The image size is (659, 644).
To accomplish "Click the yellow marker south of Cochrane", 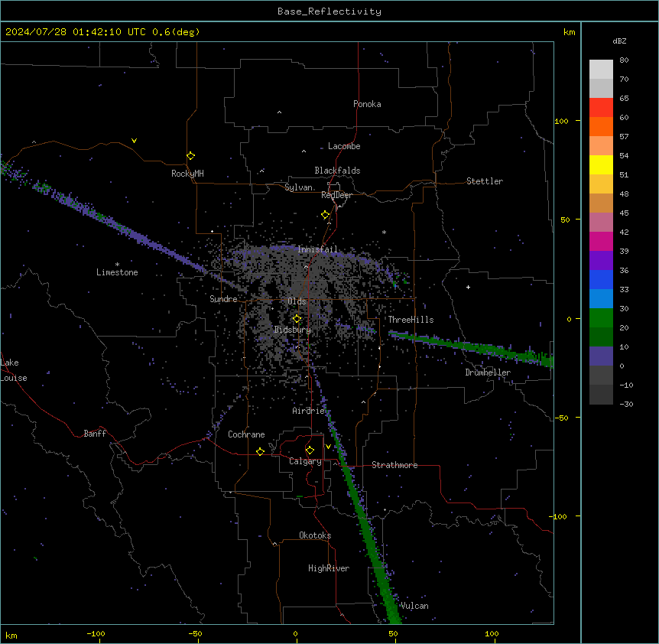I will point(260,451).
